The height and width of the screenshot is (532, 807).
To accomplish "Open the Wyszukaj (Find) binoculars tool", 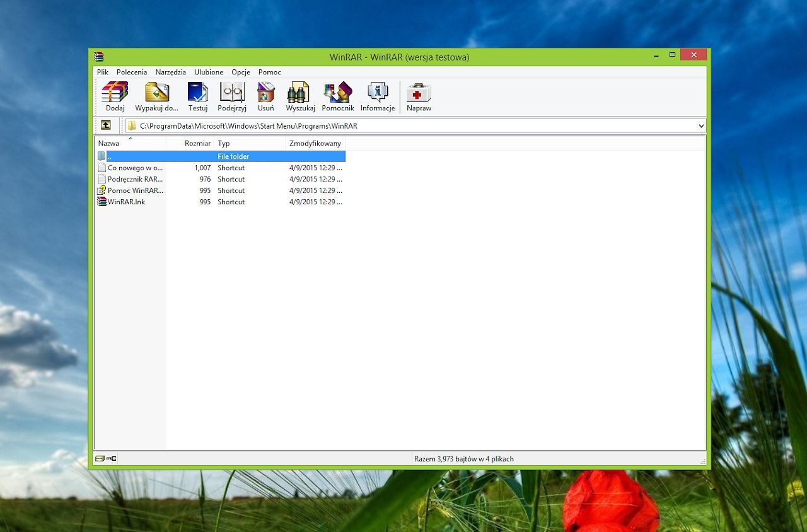I will tap(300, 92).
